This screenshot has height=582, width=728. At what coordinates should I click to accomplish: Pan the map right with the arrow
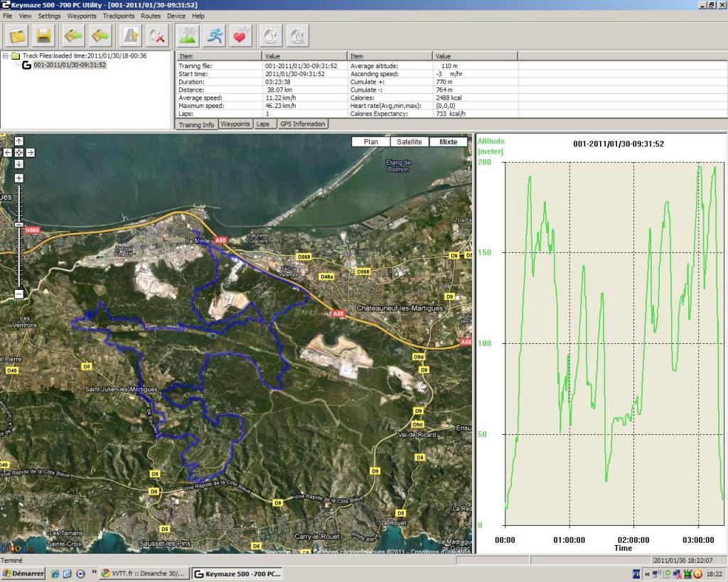30,152
